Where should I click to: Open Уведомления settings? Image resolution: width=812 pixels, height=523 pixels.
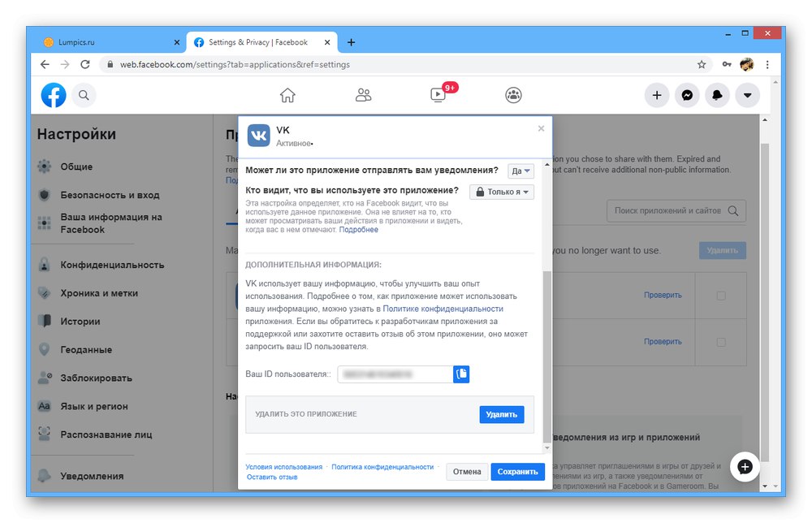pyautogui.click(x=92, y=476)
